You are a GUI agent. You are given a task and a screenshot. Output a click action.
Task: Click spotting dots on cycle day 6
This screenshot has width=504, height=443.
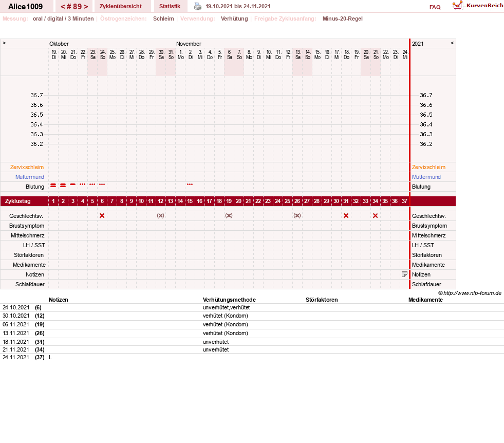(102, 184)
